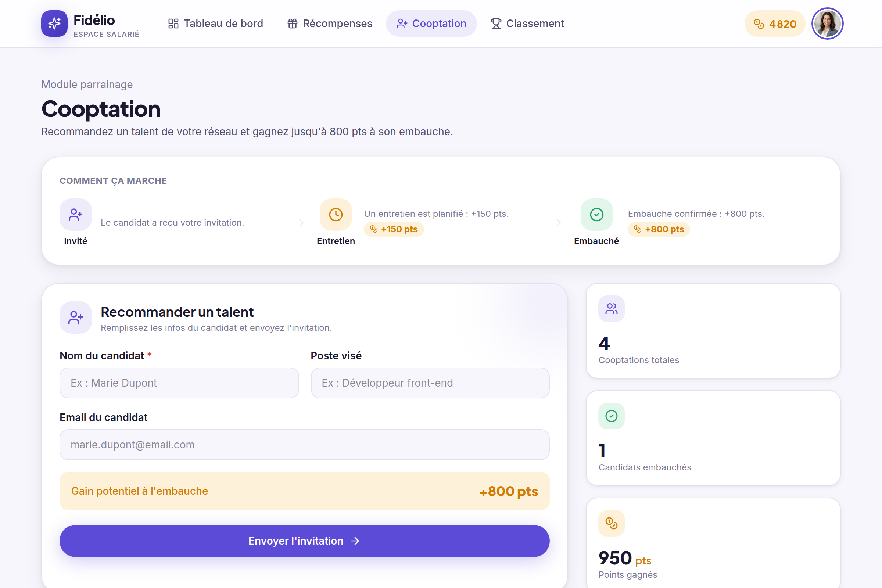Switch to the Classement tab
The height and width of the screenshot is (588, 882).
pyautogui.click(x=527, y=24)
